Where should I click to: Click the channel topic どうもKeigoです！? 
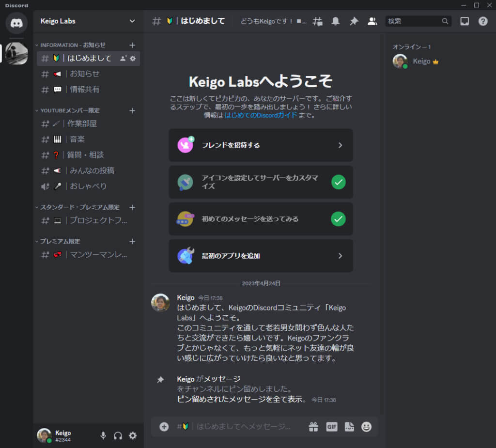click(x=273, y=21)
